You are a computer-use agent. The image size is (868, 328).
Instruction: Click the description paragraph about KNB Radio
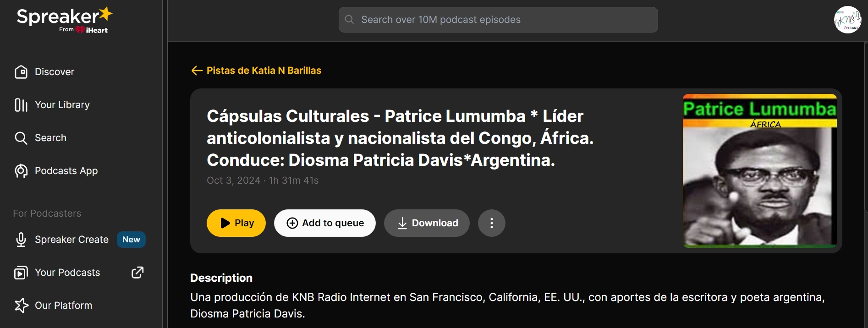click(507, 306)
